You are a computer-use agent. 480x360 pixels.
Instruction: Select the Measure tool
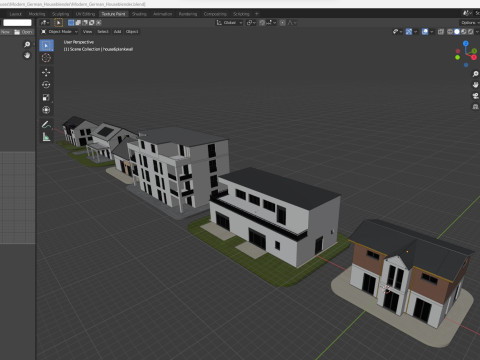pyautogui.click(x=46, y=137)
